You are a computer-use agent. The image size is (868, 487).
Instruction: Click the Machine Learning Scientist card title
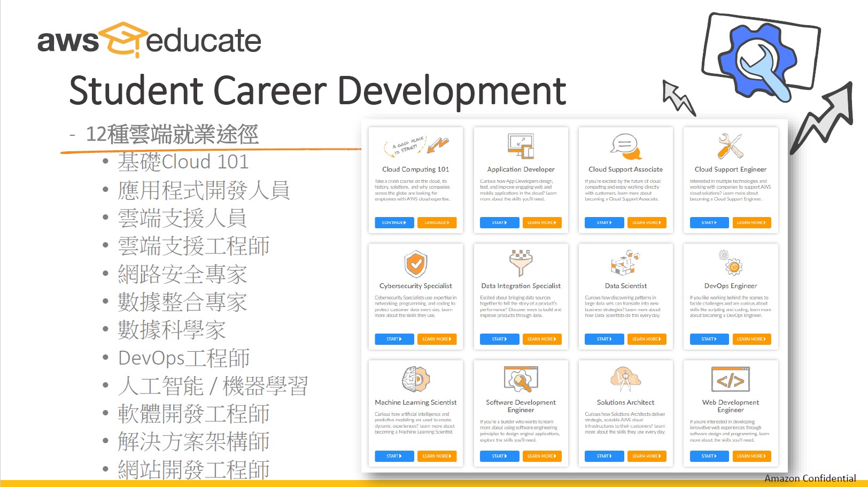[416, 403]
